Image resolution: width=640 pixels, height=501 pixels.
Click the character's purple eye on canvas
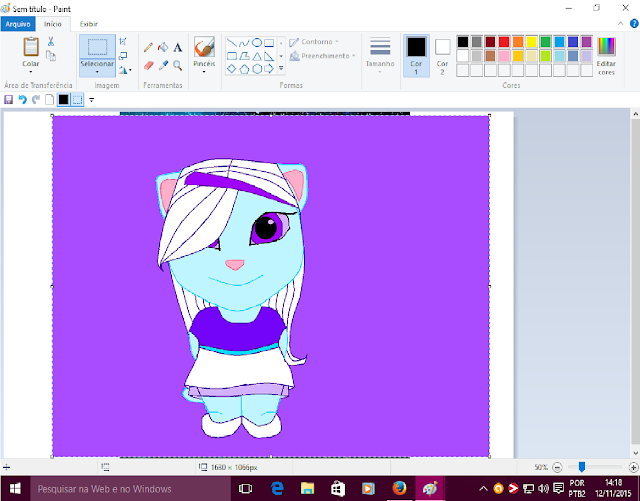coord(269,228)
